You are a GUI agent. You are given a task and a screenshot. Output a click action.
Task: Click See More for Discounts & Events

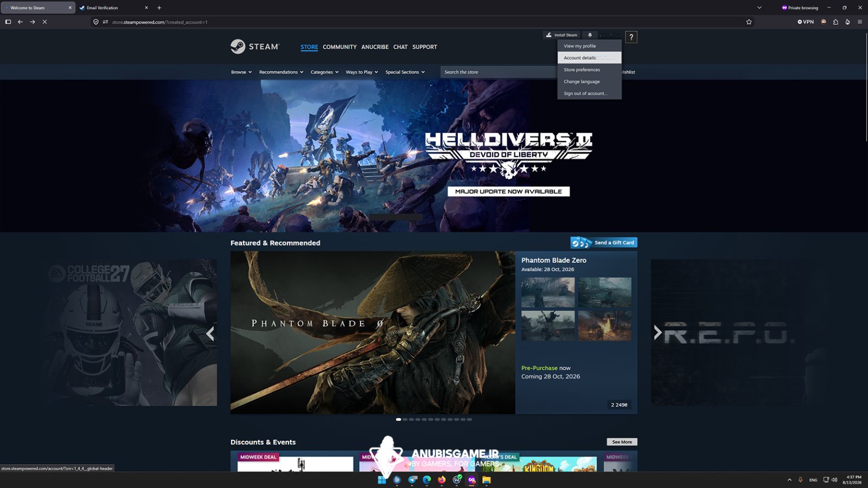622,442
